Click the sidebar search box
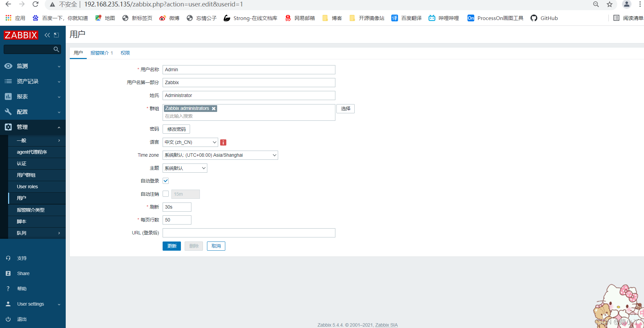The image size is (644, 328). coord(32,50)
